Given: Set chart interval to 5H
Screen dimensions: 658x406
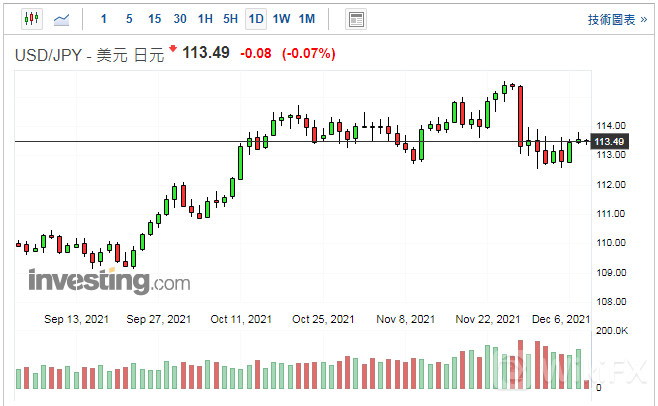Looking at the screenshot, I should coord(230,19).
